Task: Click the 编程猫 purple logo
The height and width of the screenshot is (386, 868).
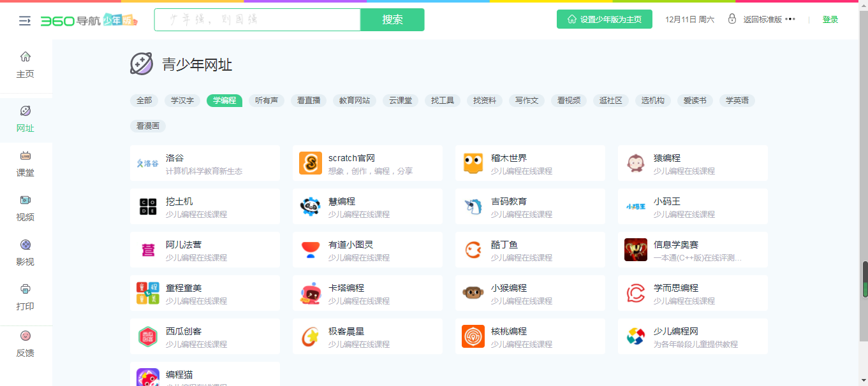Action: 148,377
